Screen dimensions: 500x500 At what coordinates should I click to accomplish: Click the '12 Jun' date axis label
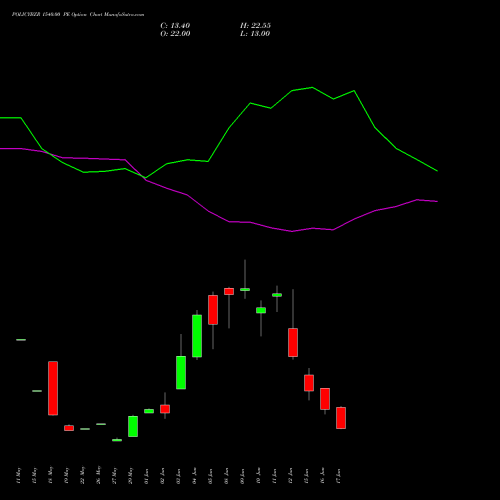tap(290, 476)
